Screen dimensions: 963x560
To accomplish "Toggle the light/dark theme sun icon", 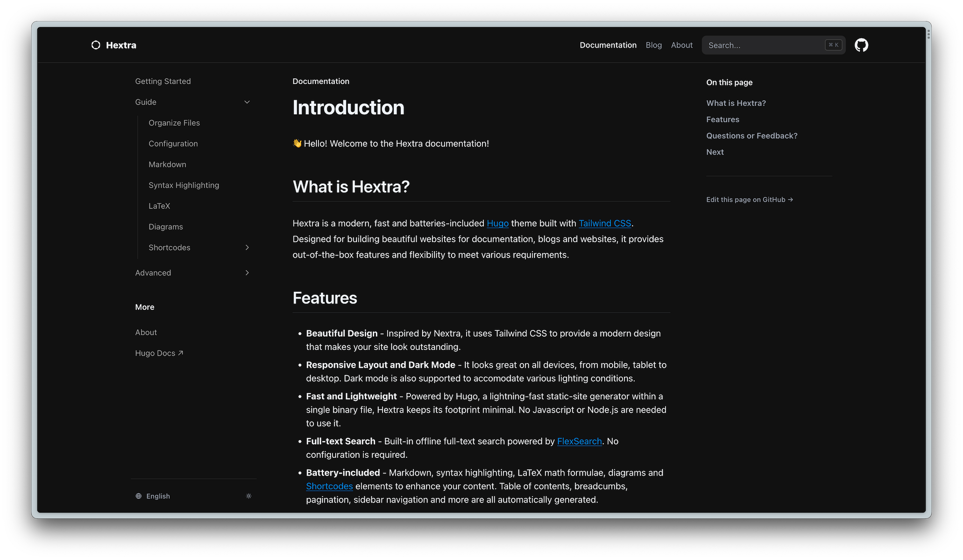I will pyautogui.click(x=248, y=496).
